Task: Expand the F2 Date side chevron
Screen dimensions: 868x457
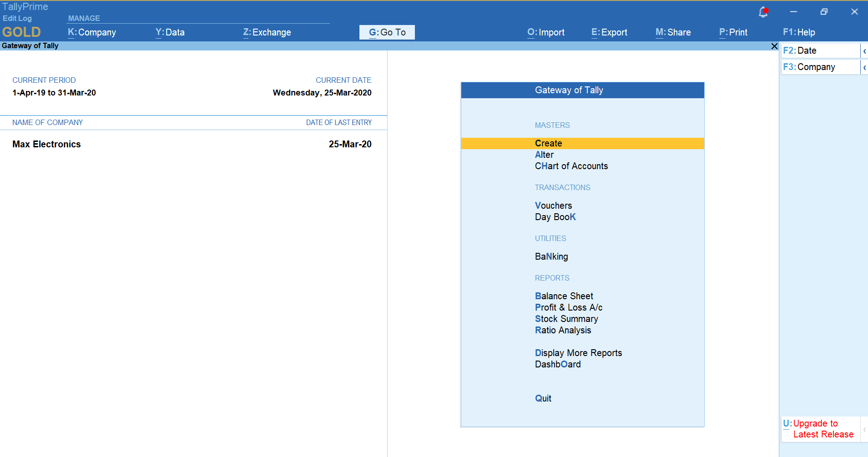Action: tap(864, 51)
